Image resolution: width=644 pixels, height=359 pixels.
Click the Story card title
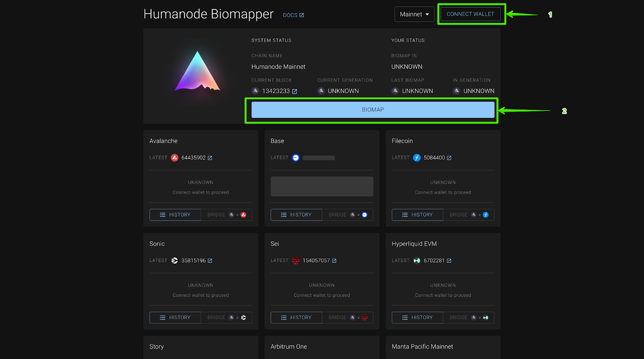click(x=157, y=347)
